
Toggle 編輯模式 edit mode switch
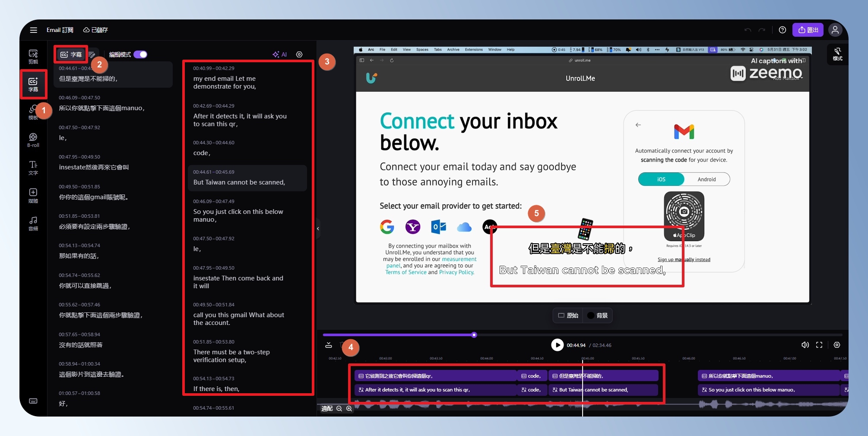140,54
